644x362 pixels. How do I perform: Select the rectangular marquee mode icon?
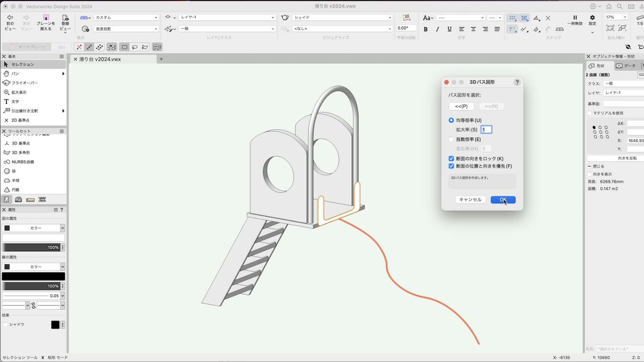[125, 47]
